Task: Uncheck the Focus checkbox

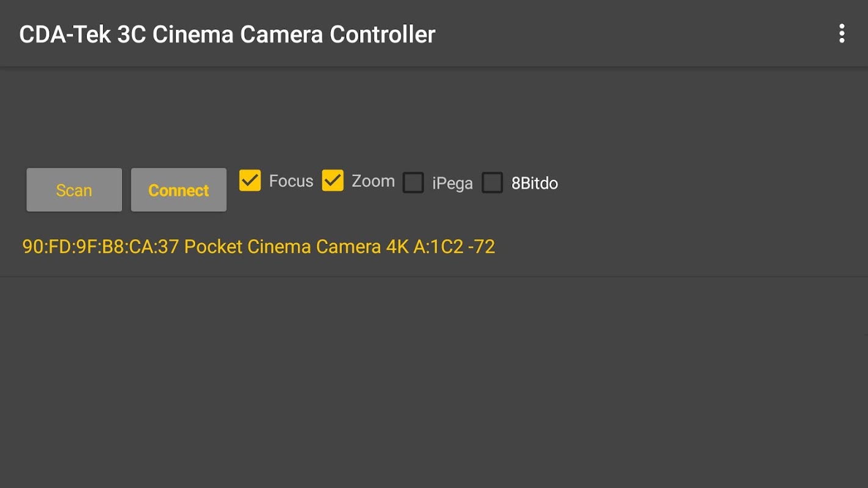Action: click(250, 181)
